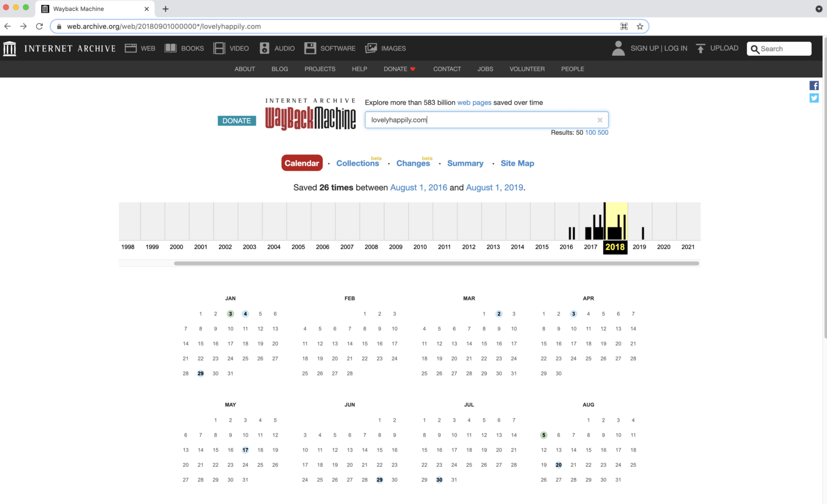Open the Audio speaker icon

pos(265,48)
